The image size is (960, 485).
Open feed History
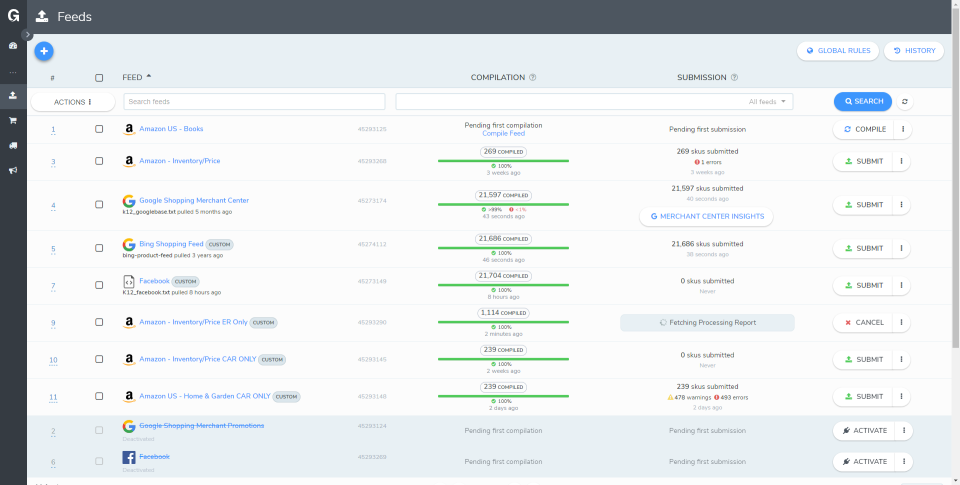point(913,51)
